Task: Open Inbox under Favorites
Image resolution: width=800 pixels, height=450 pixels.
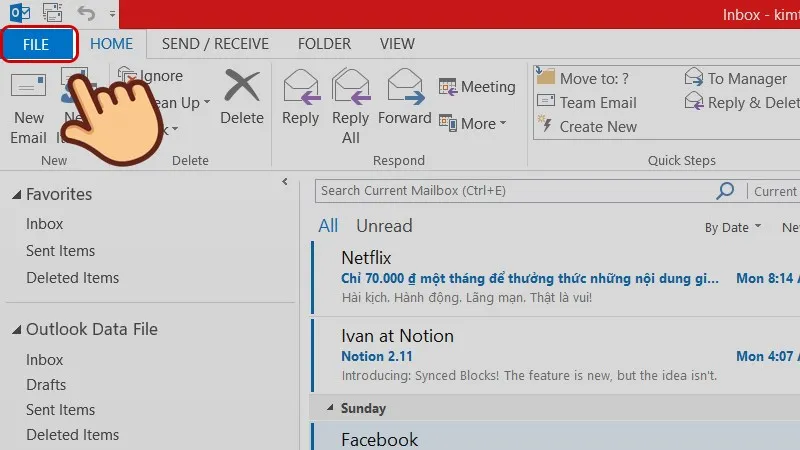Action: [x=44, y=224]
